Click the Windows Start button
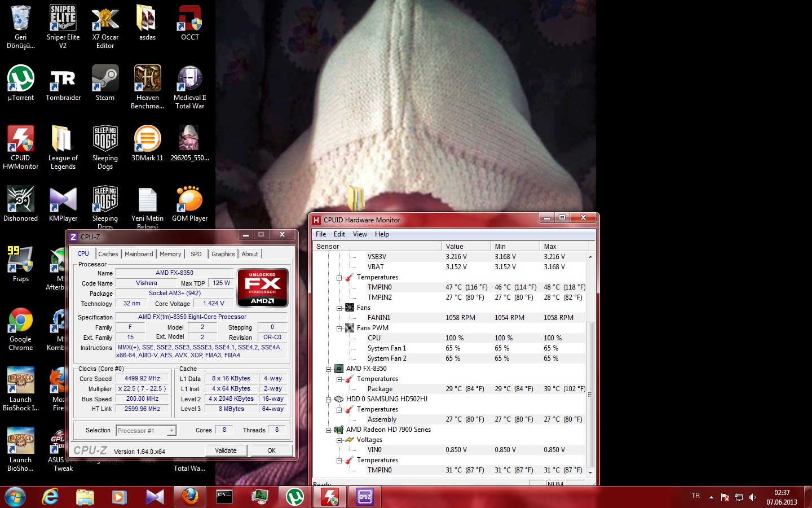This screenshot has width=812, height=508. 15,497
